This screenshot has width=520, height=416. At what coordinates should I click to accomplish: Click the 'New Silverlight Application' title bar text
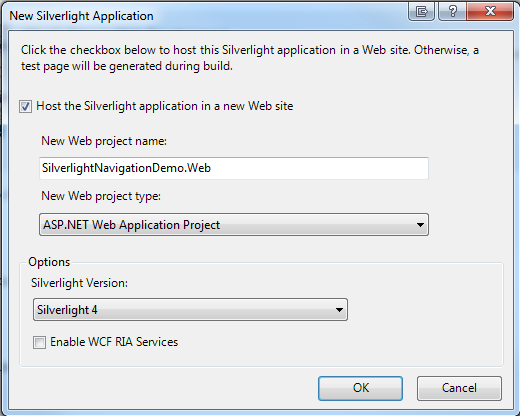(x=81, y=16)
